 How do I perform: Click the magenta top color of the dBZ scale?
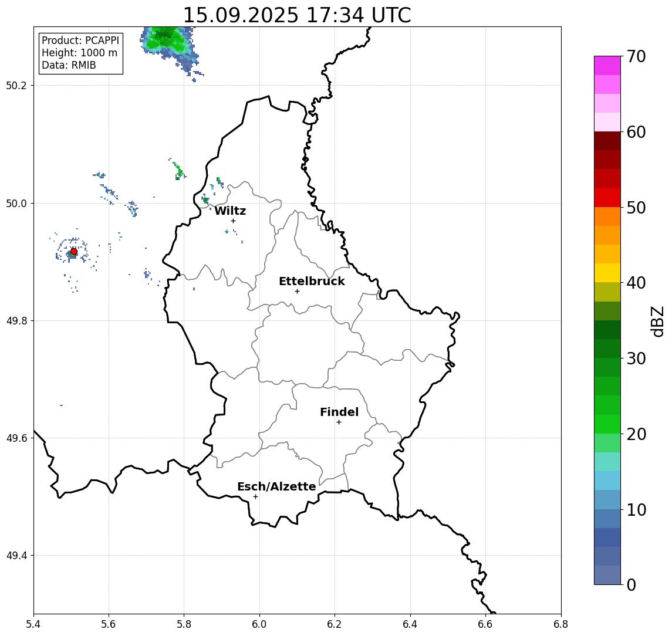pos(607,66)
